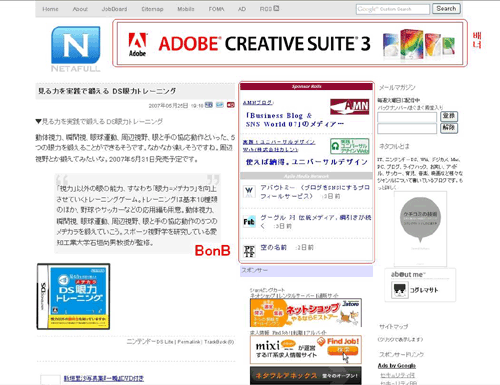Click the orange 検索 button in Find Job banner

(x=343, y=350)
